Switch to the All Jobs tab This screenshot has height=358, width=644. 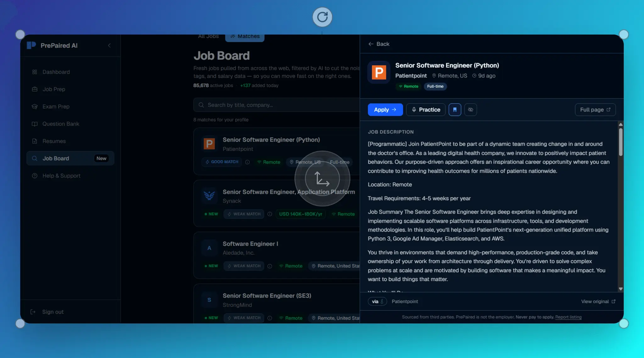208,36
